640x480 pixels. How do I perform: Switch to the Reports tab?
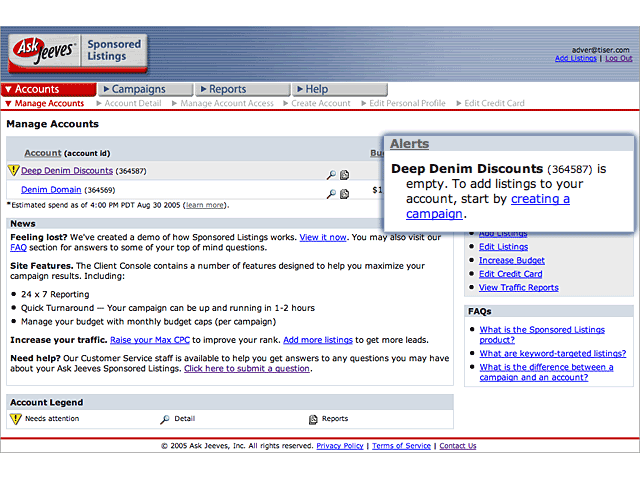click(243, 89)
